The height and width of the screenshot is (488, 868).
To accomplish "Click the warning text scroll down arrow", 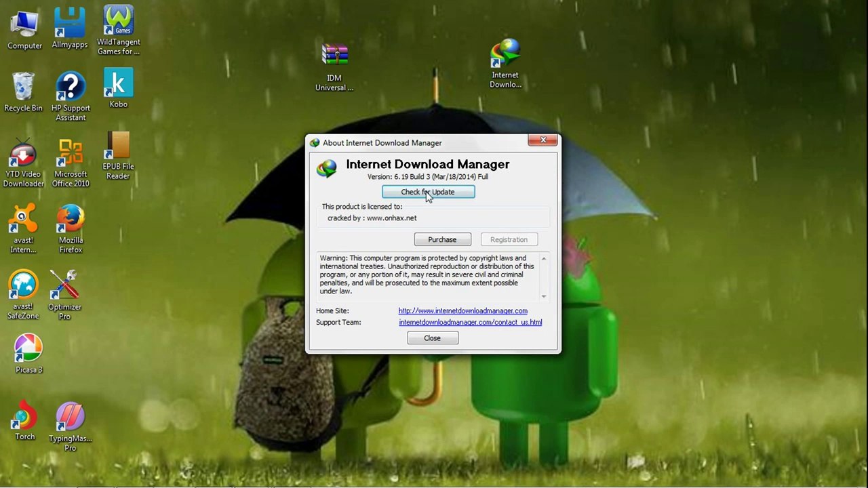I will pyautogui.click(x=544, y=296).
